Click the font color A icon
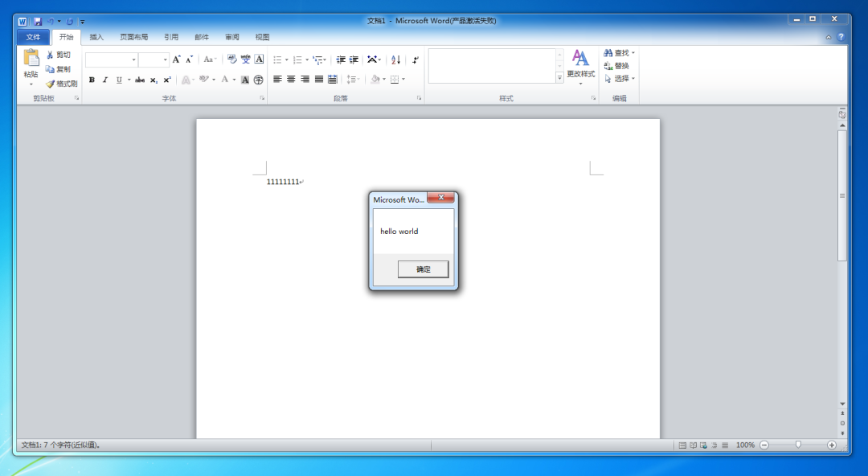The width and height of the screenshot is (868, 476). pos(225,80)
